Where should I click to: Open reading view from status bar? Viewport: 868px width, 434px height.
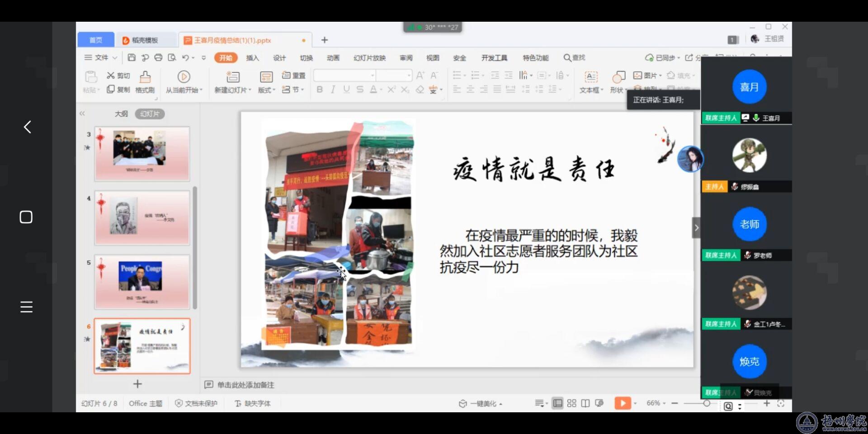(x=585, y=403)
